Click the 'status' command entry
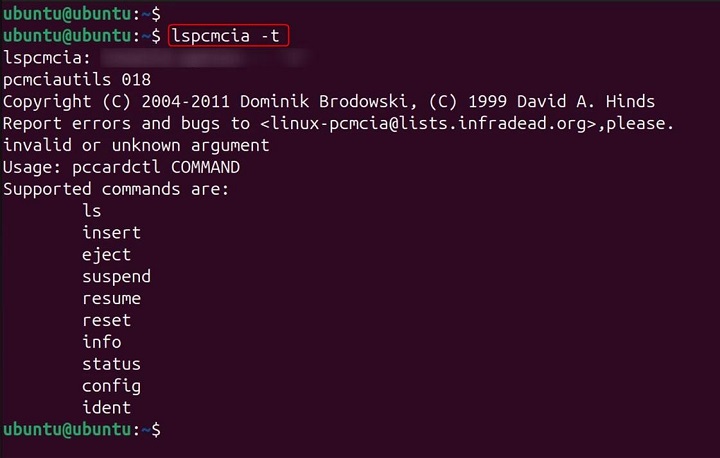 point(111,365)
